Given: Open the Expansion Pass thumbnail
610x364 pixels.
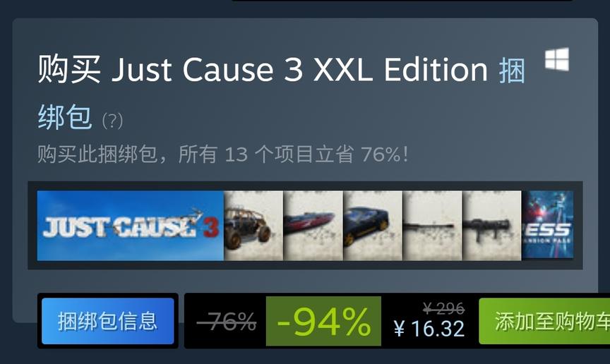Looking at the screenshot, I should coord(547,224).
